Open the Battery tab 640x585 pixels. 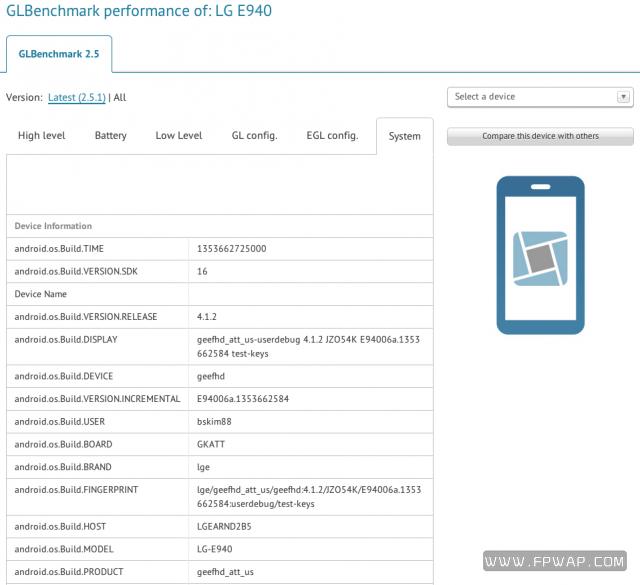click(x=111, y=136)
